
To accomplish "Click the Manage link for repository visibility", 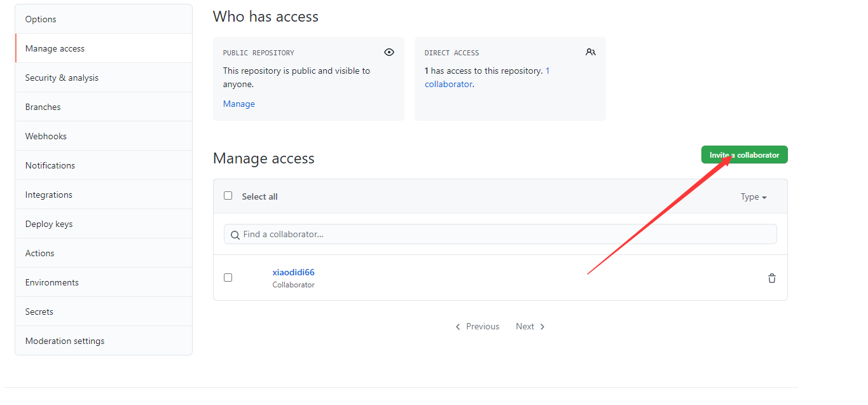I will point(239,104).
